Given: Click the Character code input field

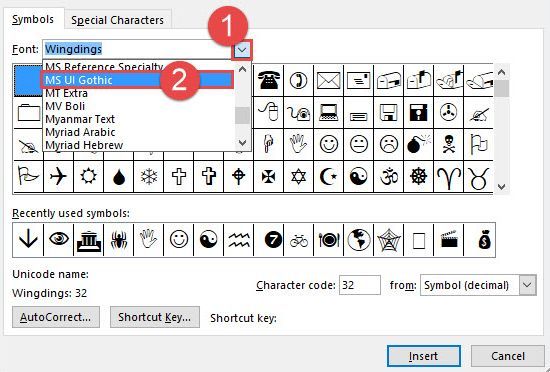Looking at the screenshot, I should [x=360, y=285].
